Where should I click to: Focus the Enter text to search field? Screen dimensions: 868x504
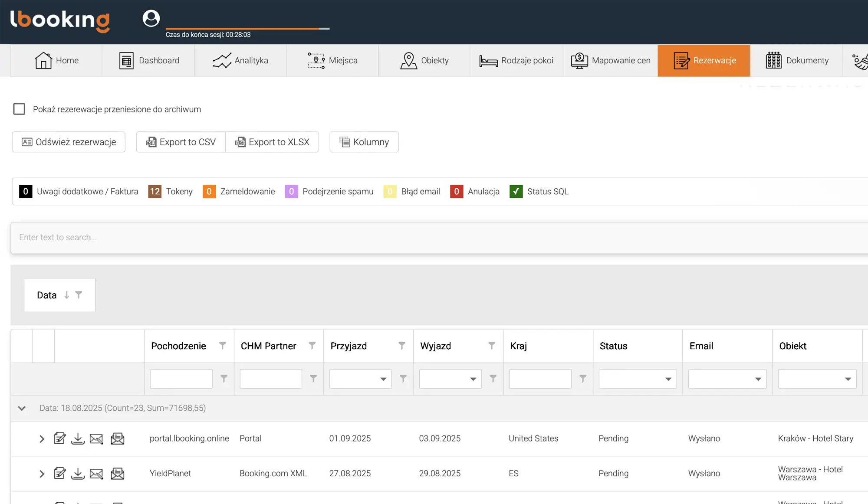tap(439, 238)
